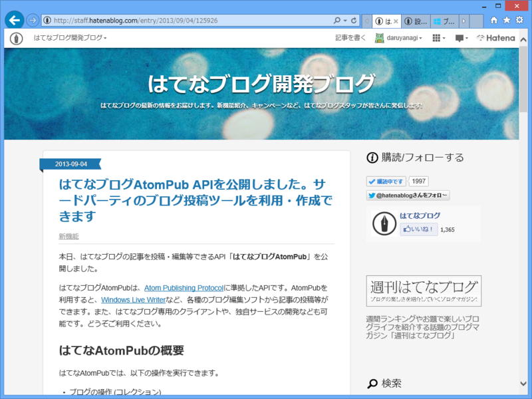The height and width of the screenshot is (399, 532).
Task: Open the notifications speech bubble icon
Action: point(460,39)
